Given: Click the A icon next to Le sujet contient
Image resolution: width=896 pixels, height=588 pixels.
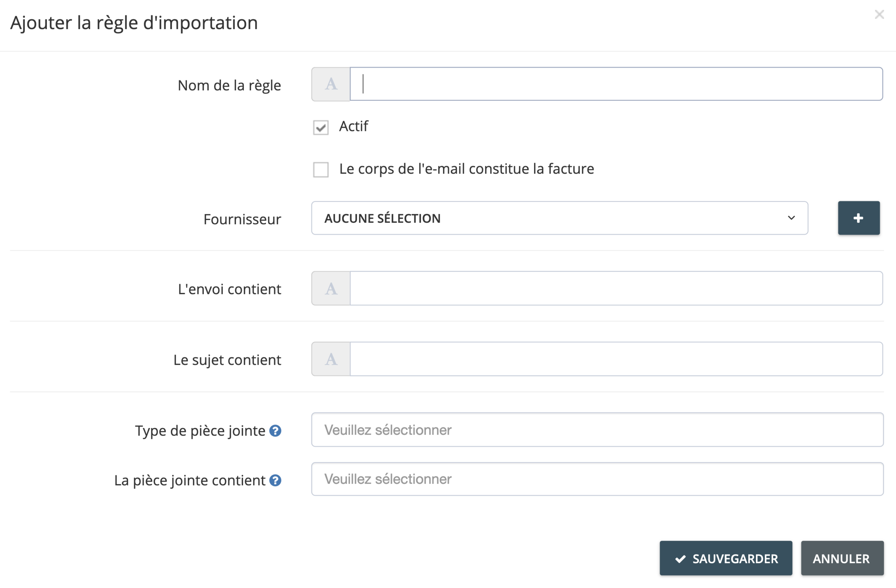Looking at the screenshot, I should 331,359.
